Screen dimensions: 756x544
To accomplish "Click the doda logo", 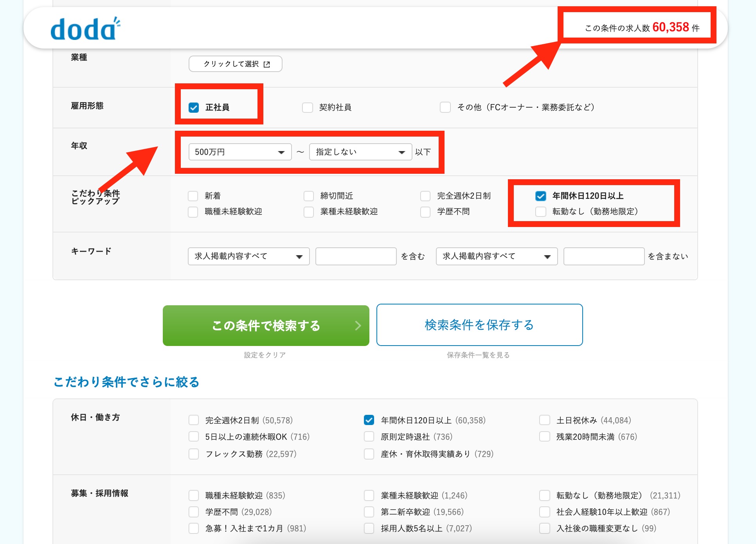I will coord(85,29).
